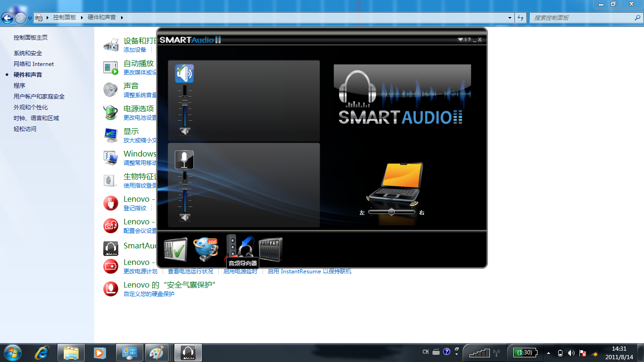644x362 pixels.
Task: Mute the microphone using button below its slider
Action: [x=185, y=217]
